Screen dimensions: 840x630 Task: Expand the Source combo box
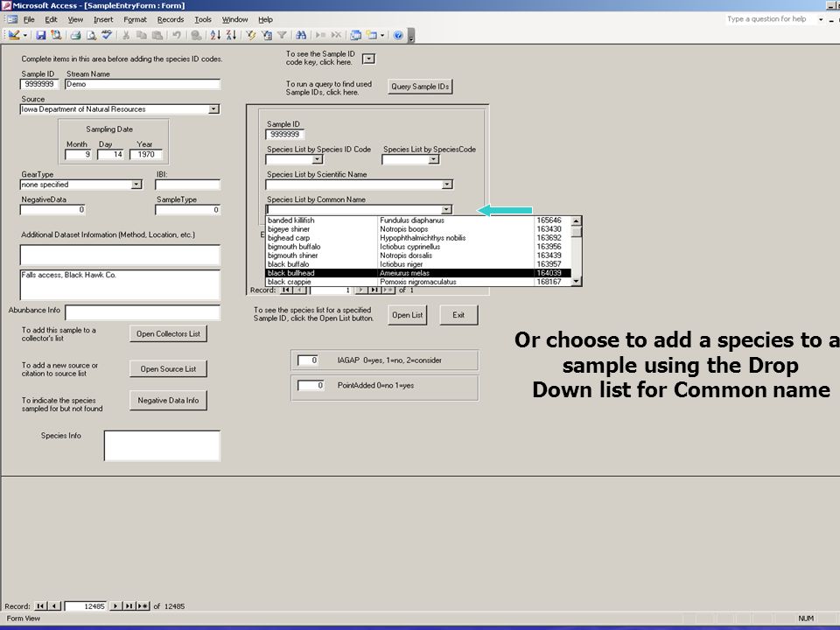click(213, 109)
